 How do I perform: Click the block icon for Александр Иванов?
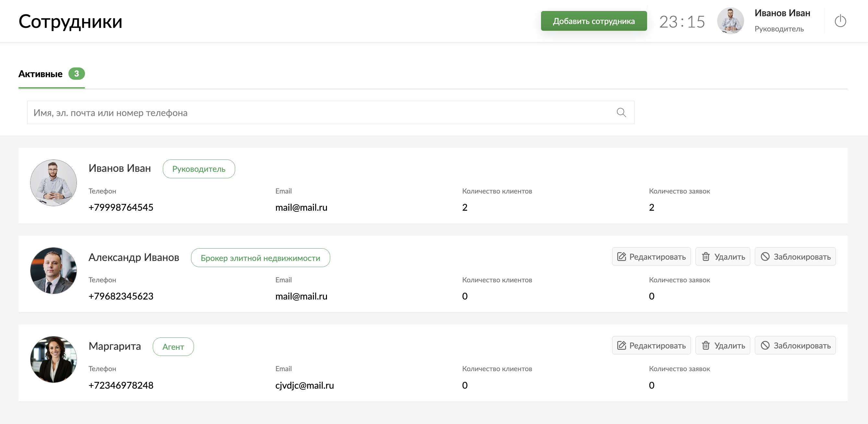tap(765, 257)
